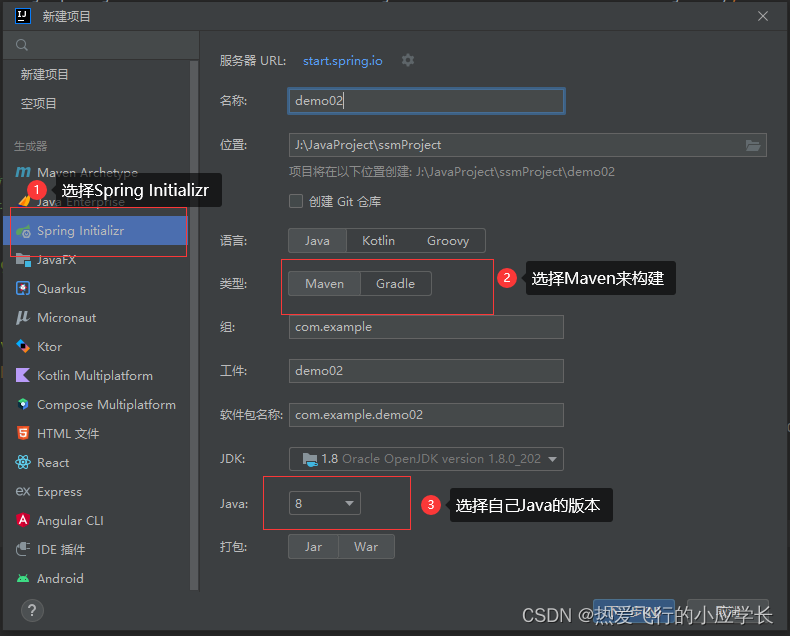Select the Angular CLI generator entry
Image resolution: width=790 pixels, height=636 pixels.
point(96,521)
